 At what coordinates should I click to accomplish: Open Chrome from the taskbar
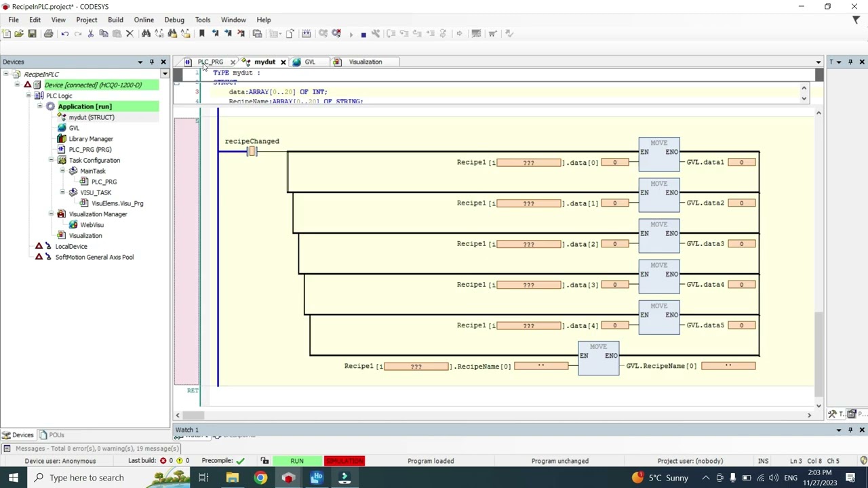click(x=260, y=478)
